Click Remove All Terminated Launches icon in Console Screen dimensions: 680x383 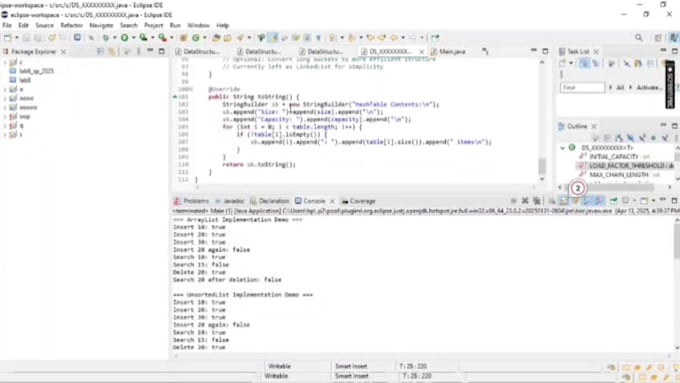pos(537,201)
